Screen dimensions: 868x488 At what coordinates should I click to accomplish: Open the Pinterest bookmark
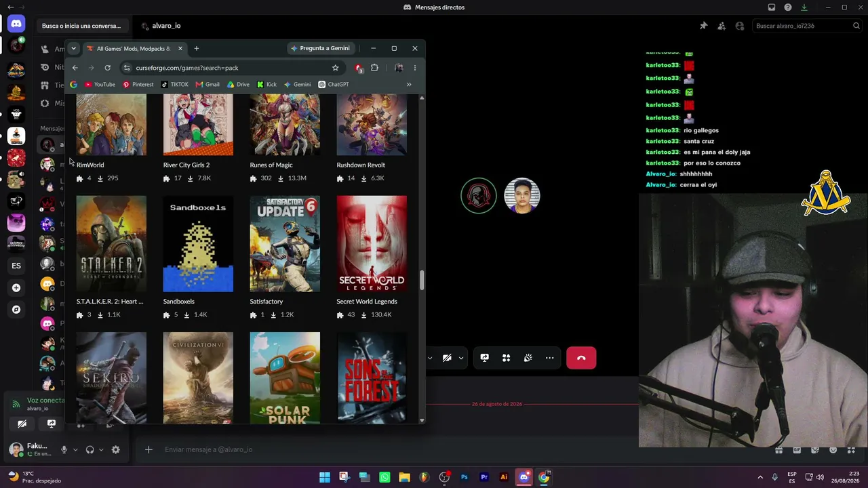pos(138,85)
